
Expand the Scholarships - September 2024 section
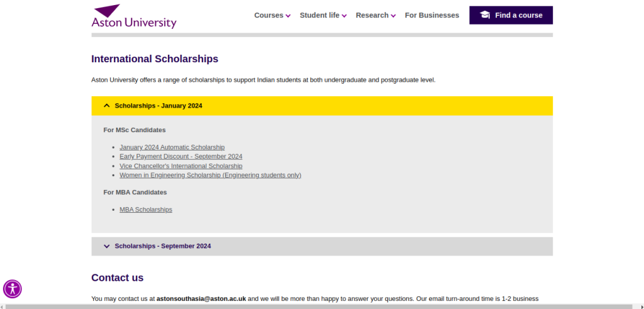pyautogui.click(x=322, y=247)
